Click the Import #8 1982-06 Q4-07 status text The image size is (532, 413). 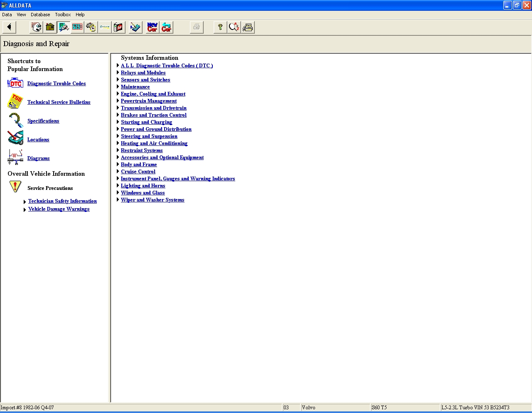(27, 408)
